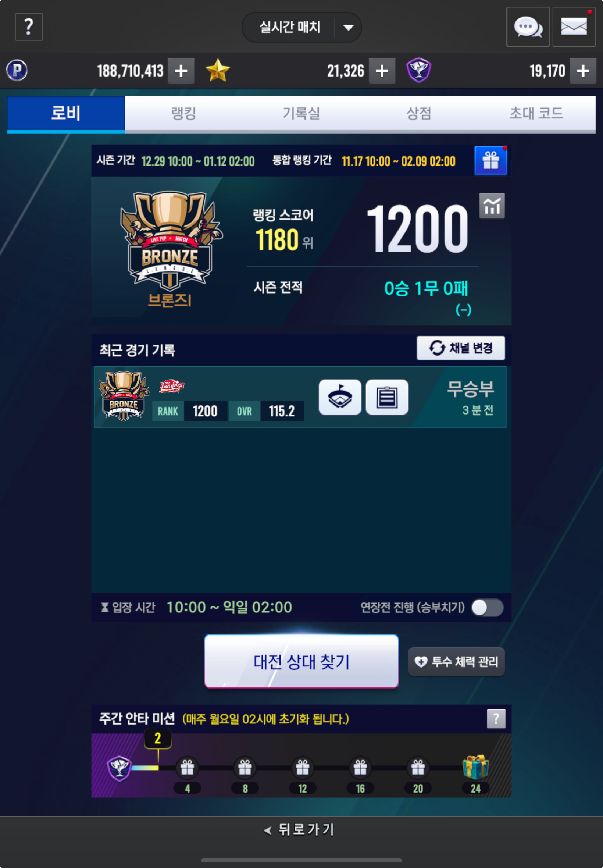Switch to the 기록실 tab
The height and width of the screenshot is (868, 603).
301,113
